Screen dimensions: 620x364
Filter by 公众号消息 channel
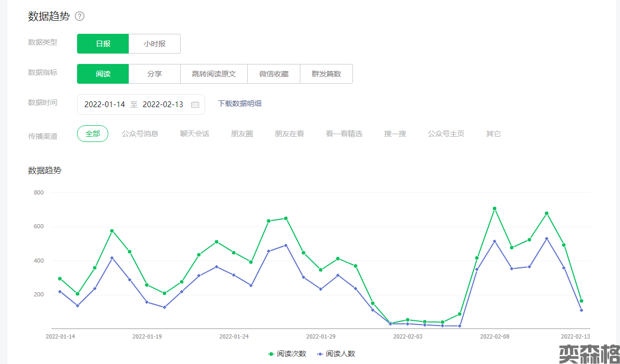140,134
